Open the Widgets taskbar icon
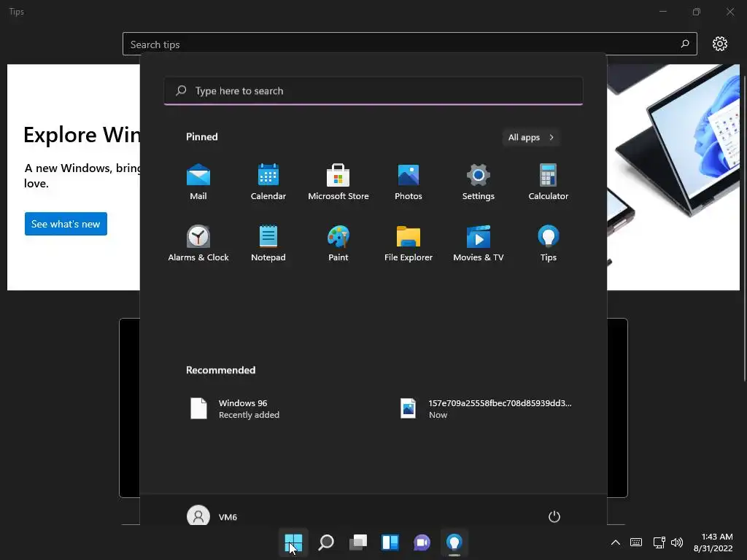The width and height of the screenshot is (747, 560). (390, 542)
